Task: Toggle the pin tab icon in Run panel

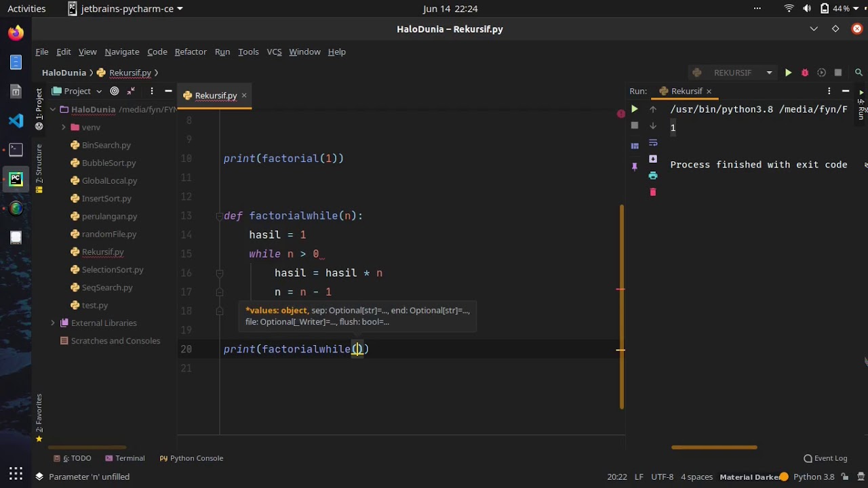Action: coord(635,166)
